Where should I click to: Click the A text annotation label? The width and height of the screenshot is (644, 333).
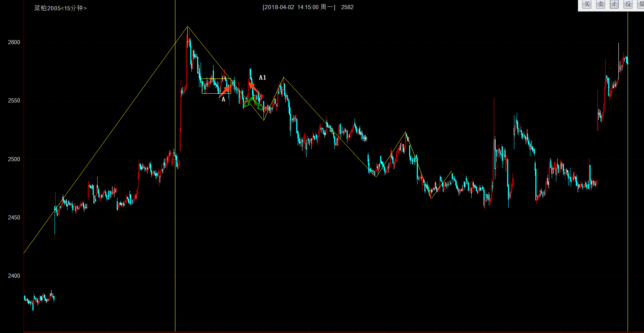click(223, 99)
